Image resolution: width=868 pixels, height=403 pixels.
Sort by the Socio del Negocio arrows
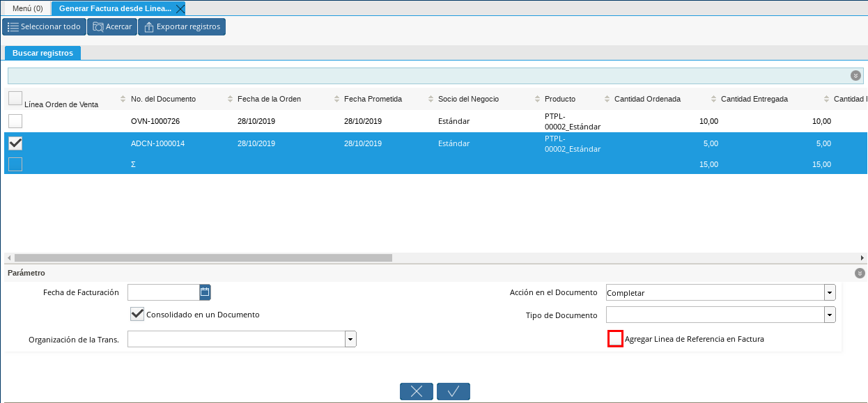coord(538,99)
